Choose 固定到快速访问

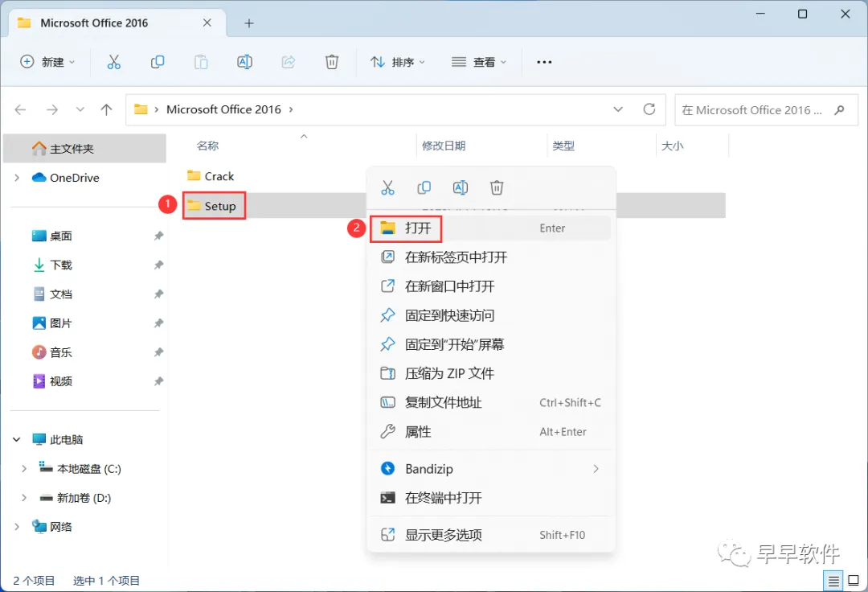491,315
